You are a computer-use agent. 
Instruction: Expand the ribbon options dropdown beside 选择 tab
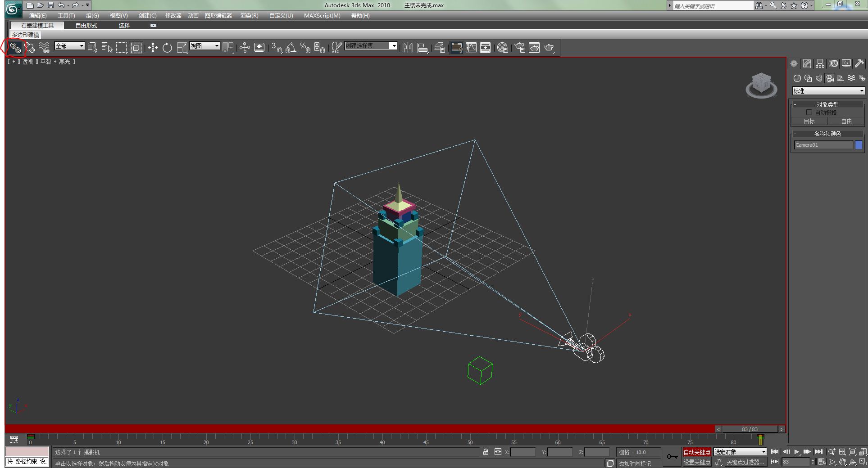coord(153,26)
